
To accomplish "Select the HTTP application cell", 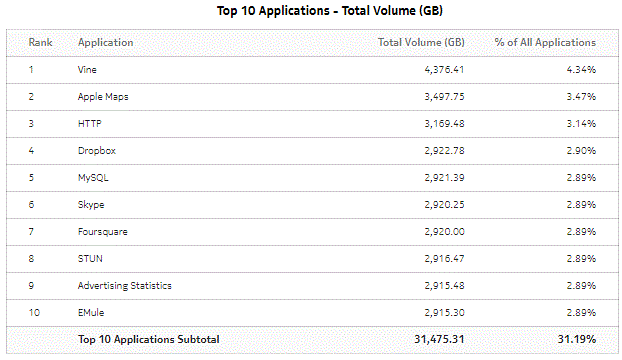I will [x=90, y=124].
